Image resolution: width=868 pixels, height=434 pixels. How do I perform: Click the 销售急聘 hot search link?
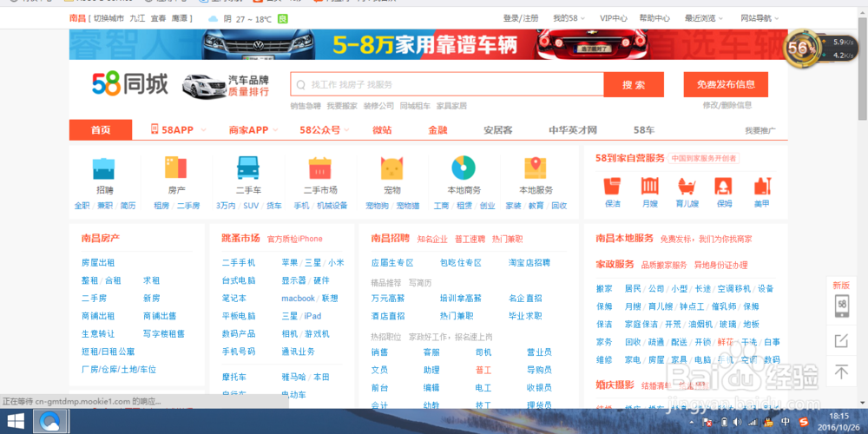(306, 106)
